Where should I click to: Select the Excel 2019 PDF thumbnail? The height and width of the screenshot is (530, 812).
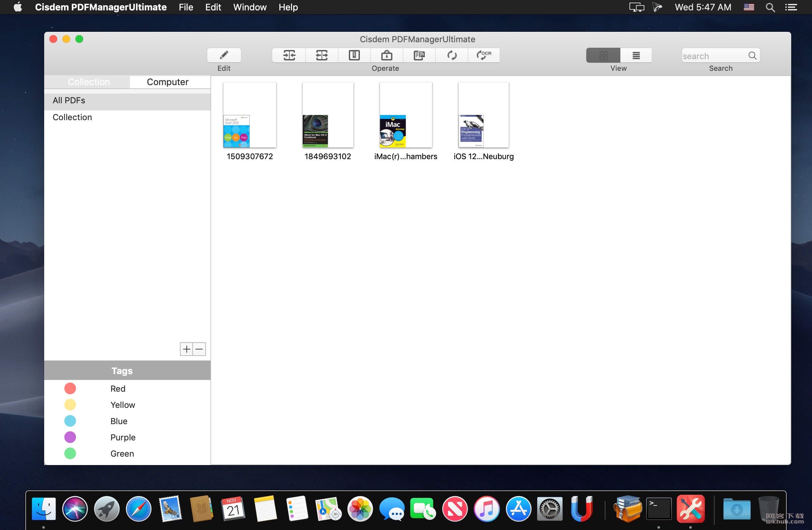[x=249, y=115]
